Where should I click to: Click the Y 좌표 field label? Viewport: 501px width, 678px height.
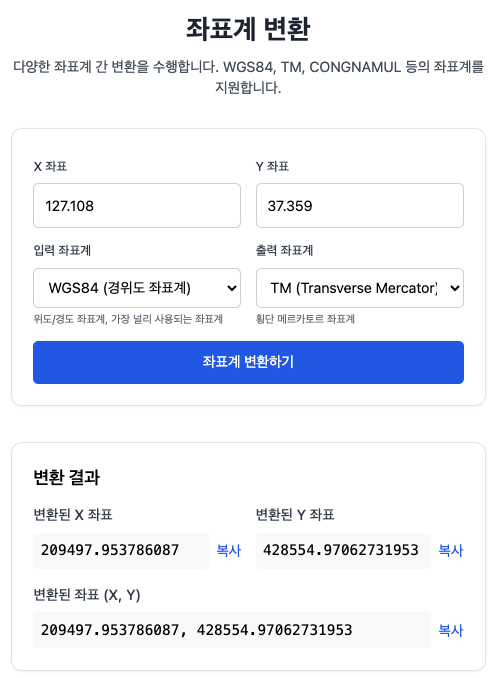[272, 166]
